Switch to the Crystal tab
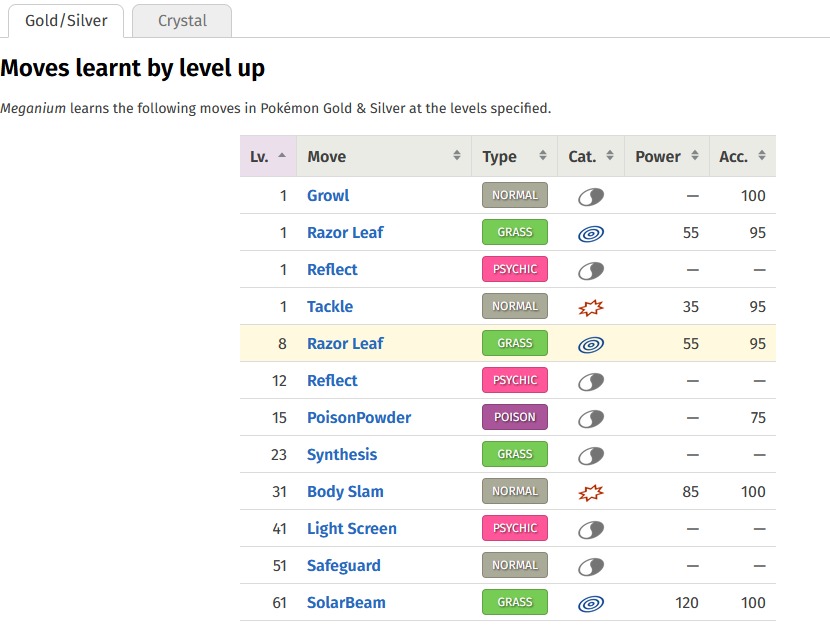 (x=182, y=20)
